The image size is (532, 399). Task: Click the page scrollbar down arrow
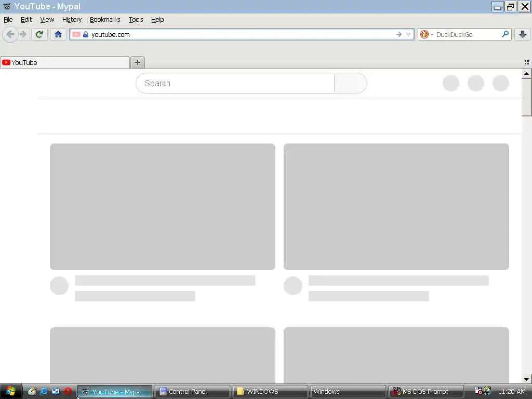pos(526,379)
